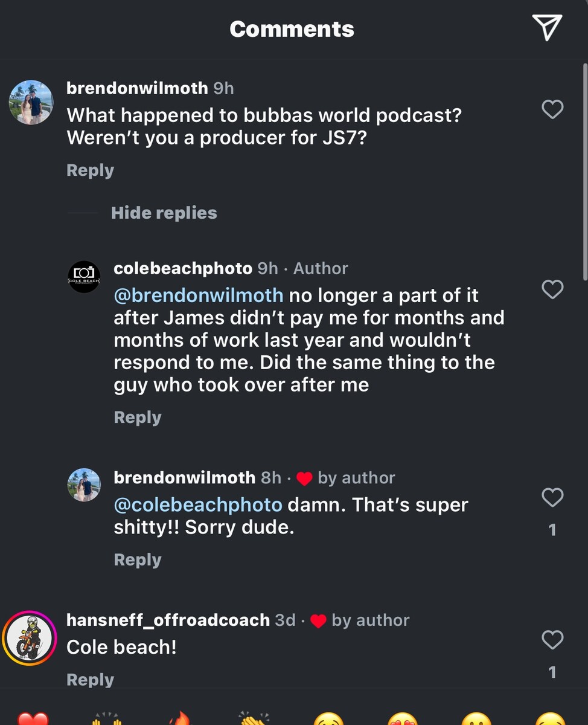The width and height of the screenshot is (588, 725).
Task: Tap the @brendonwilmoth mention link
Action: click(199, 295)
